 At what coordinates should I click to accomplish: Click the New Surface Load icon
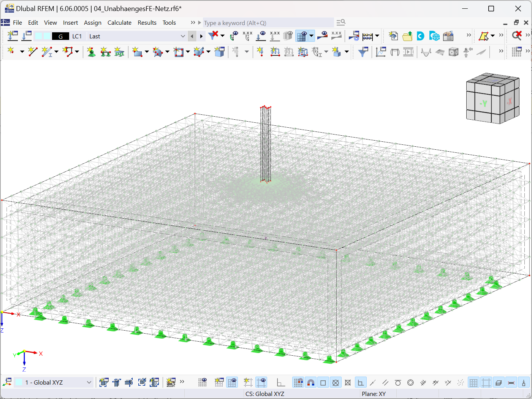tap(303, 51)
